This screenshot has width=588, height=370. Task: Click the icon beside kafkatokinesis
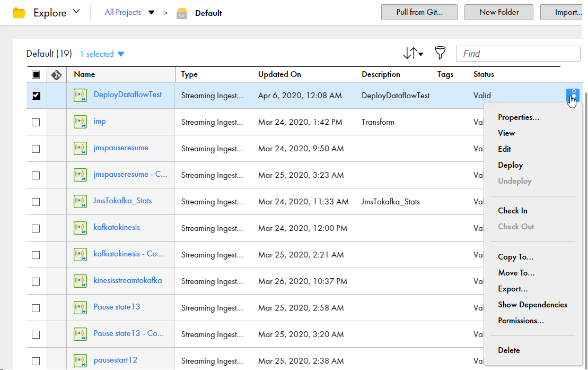pos(80,228)
